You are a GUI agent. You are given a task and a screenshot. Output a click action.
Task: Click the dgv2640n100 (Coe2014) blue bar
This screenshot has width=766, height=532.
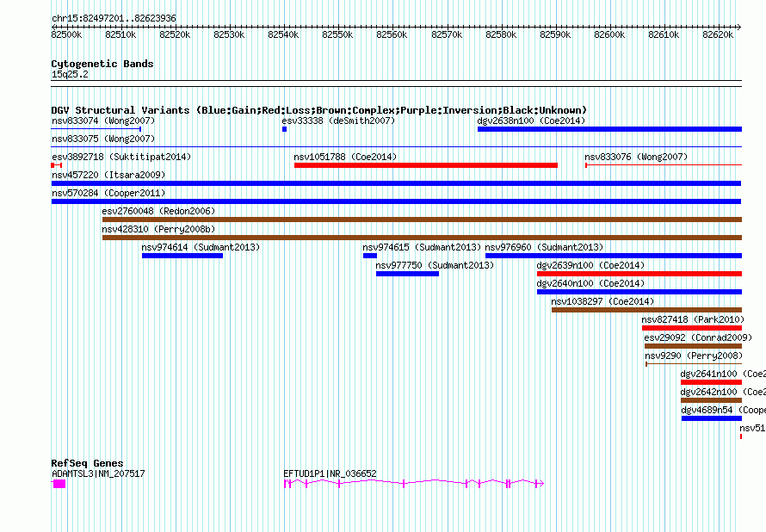639,292
